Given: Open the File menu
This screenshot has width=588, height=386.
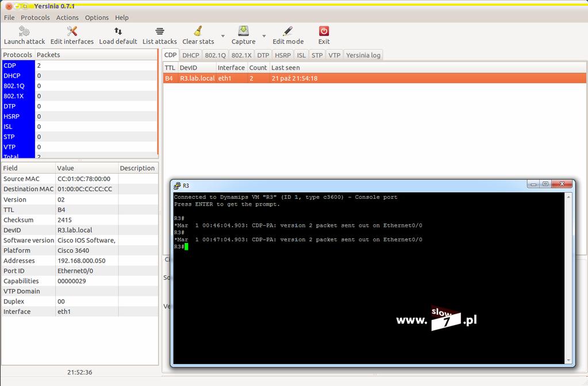Looking at the screenshot, I should tap(9, 18).
